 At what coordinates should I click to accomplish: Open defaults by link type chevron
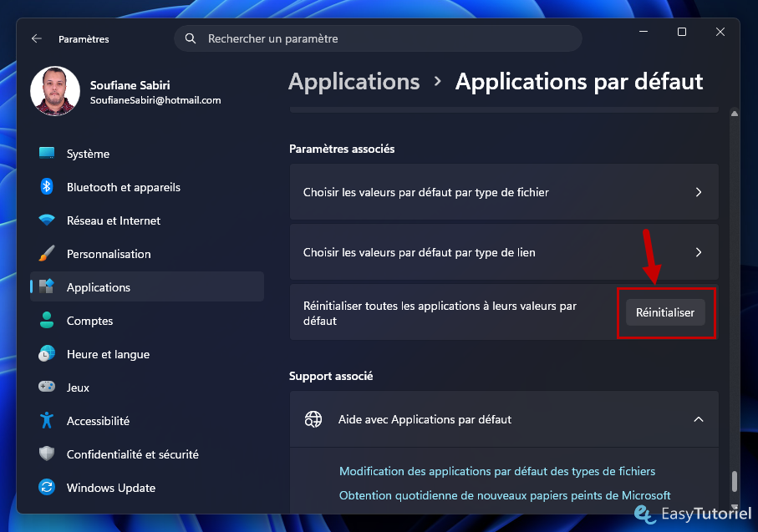coord(699,252)
